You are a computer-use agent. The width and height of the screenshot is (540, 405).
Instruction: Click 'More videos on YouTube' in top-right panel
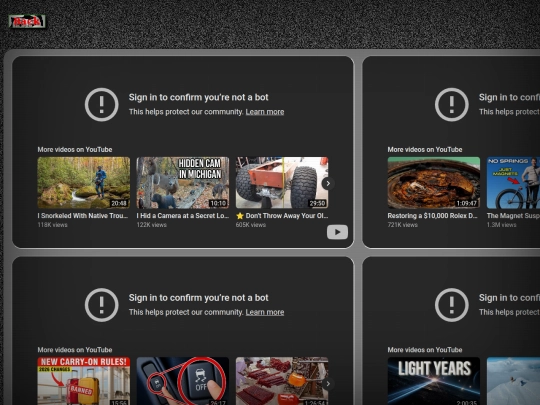[x=425, y=149]
